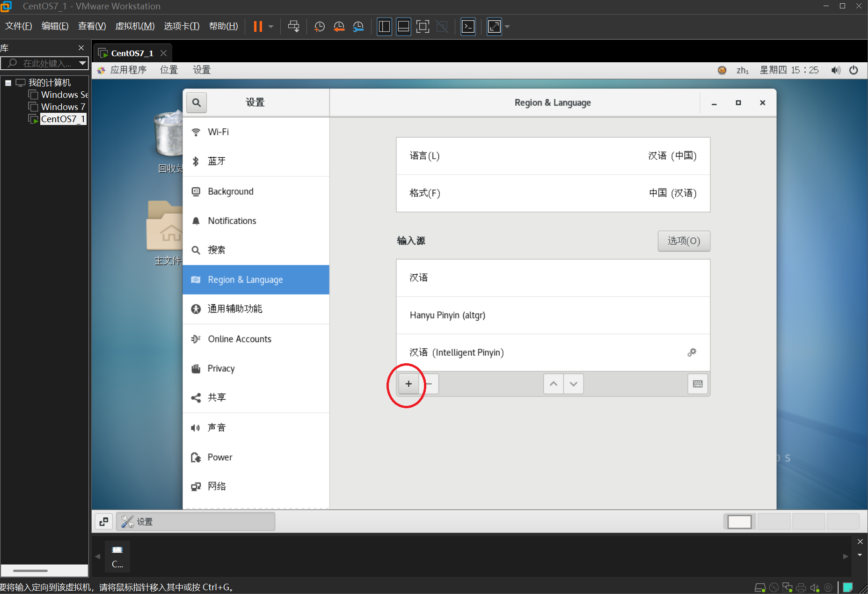Image resolution: width=868 pixels, height=594 pixels.
Task: Select Windows 7 in the library tree
Action: tap(63, 107)
